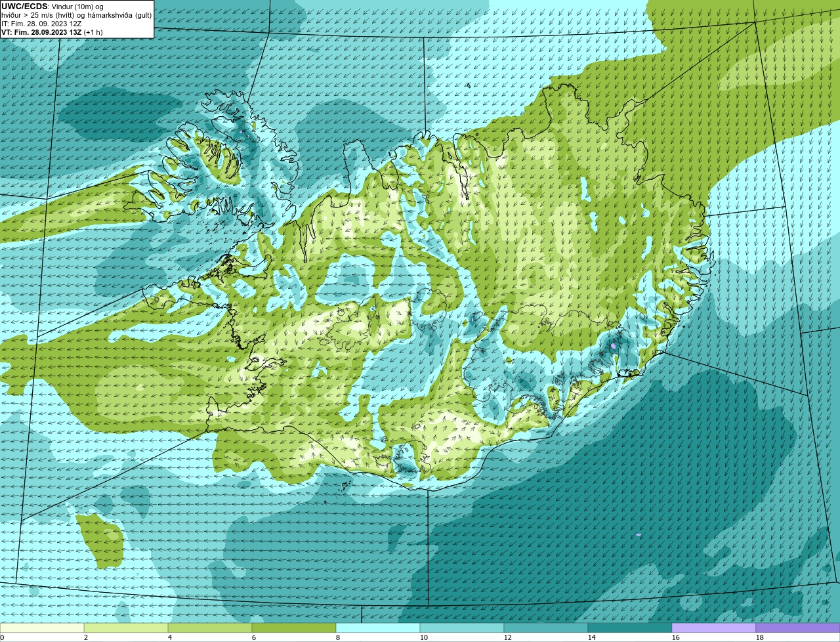Image resolution: width=840 pixels, height=642 pixels.
Task: Select the 2–4 m/s legend color segment
Action: (126, 628)
